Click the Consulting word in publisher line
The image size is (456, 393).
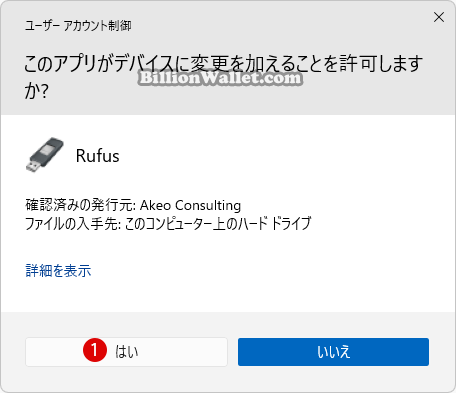point(208,205)
